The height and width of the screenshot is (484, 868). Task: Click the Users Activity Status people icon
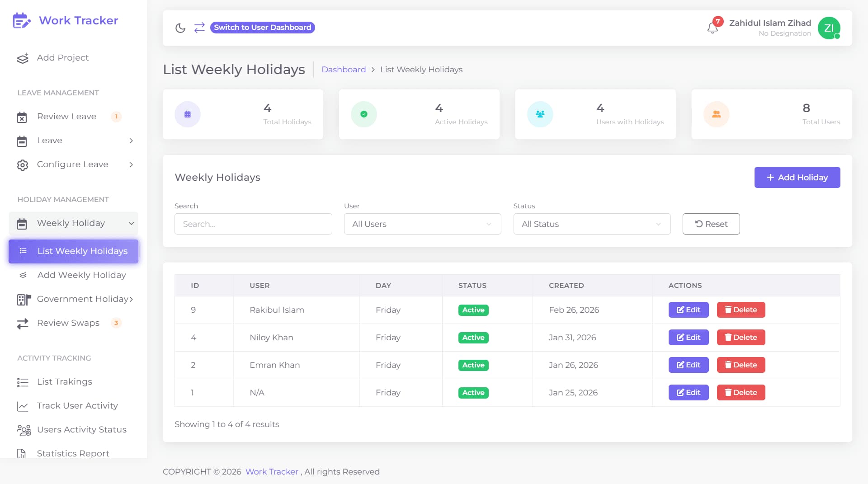pos(24,430)
